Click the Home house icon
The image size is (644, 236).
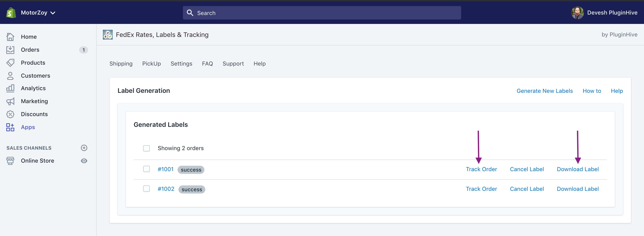click(10, 37)
